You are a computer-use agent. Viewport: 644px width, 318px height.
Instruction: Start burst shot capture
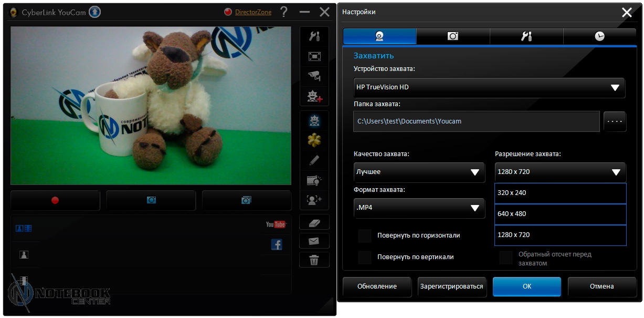247,200
